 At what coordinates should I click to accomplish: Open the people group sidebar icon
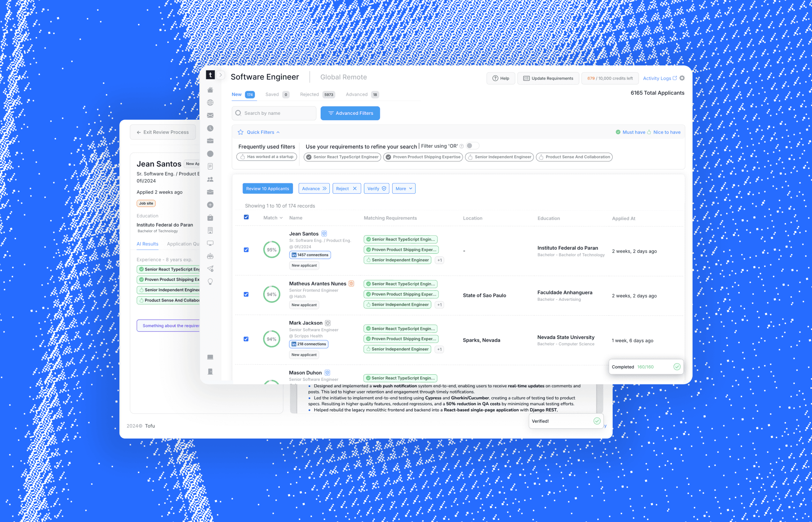tap(210, 179)
